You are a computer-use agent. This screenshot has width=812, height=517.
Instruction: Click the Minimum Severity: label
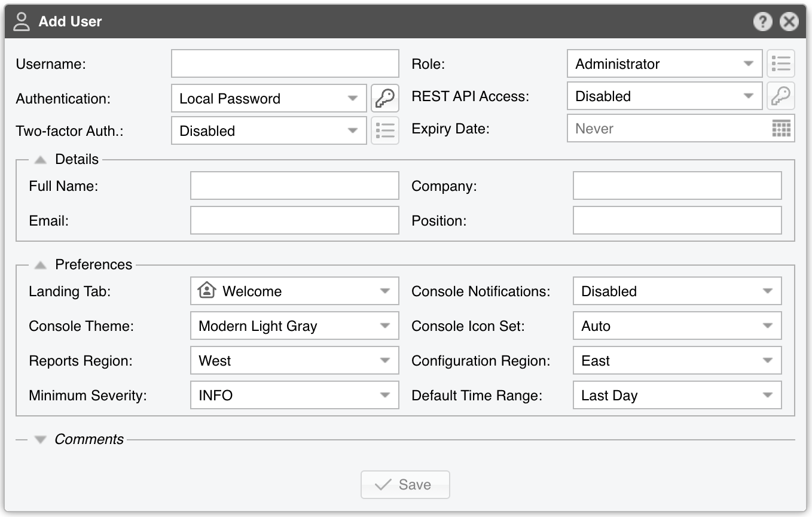tap(88, 396)
